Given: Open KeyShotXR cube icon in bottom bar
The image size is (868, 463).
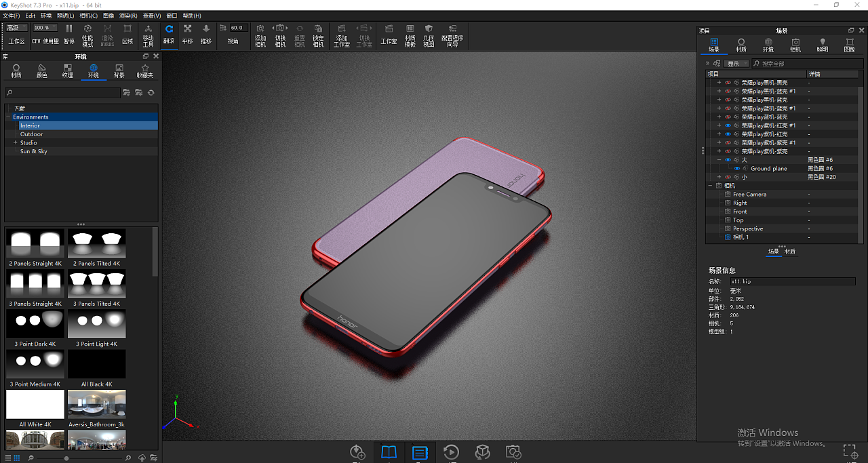Looking at the screenshot, I should pyautogui.click(x=482, y=452).
